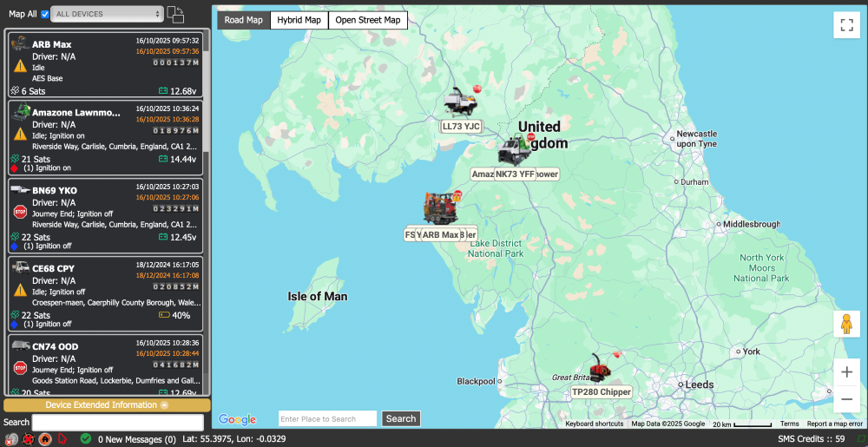868x447 pixels.
Task: Select the Road Map tab
Action: tap(243, 20)
